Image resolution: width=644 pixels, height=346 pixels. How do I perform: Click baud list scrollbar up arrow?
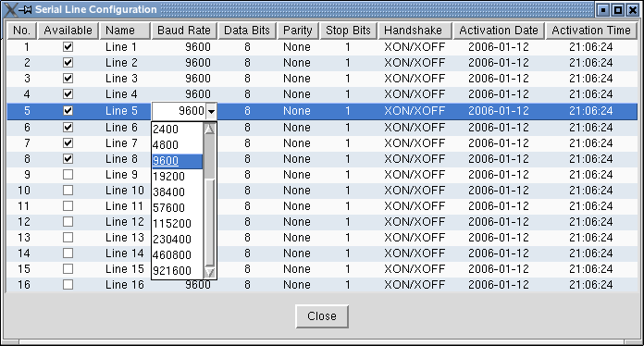tap(209, 129)
